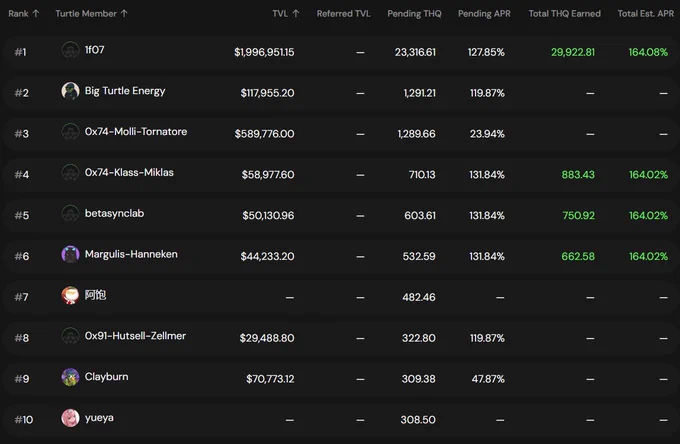
Task: Click Pending APR value 47.87%
Action: click(488, 379)
